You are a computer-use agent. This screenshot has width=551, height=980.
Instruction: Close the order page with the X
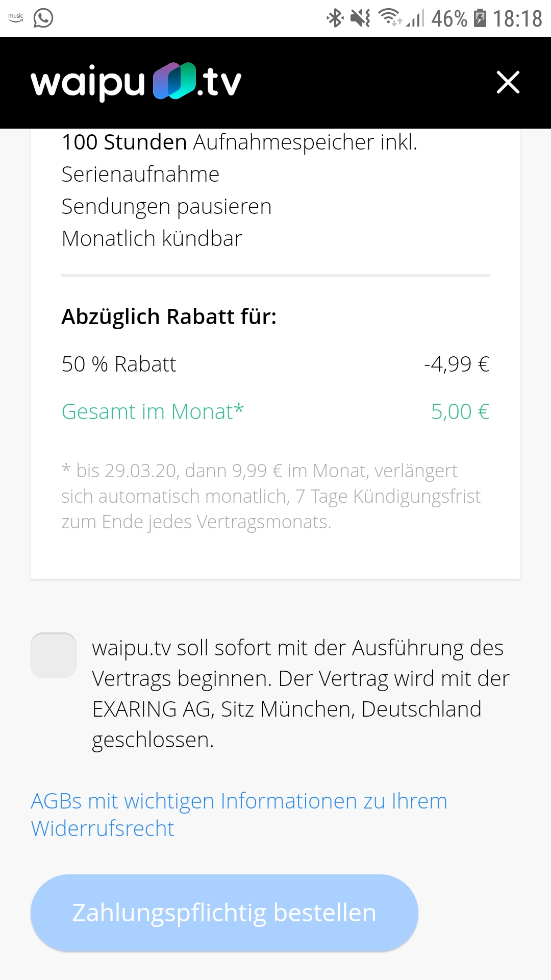coord(508,82)
